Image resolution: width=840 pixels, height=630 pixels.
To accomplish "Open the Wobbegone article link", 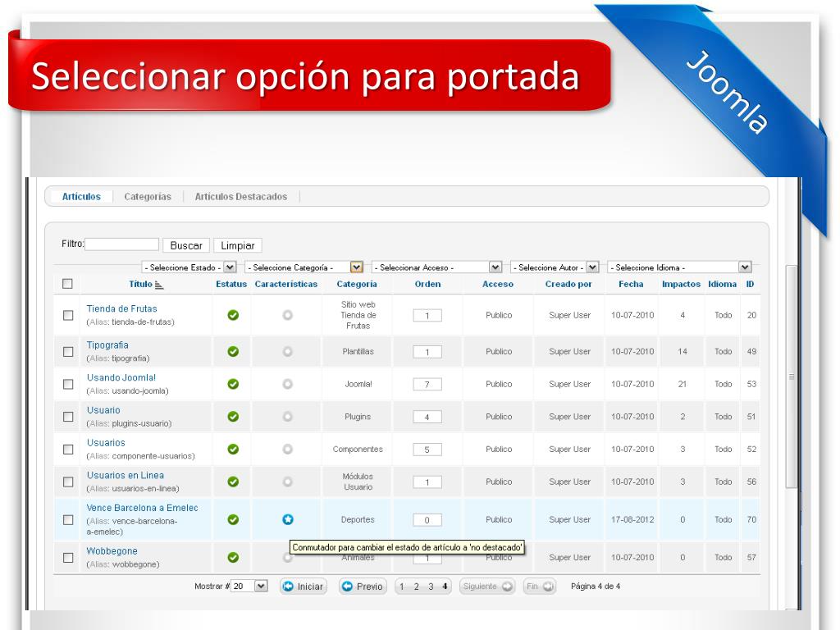I will click(112, 551).
